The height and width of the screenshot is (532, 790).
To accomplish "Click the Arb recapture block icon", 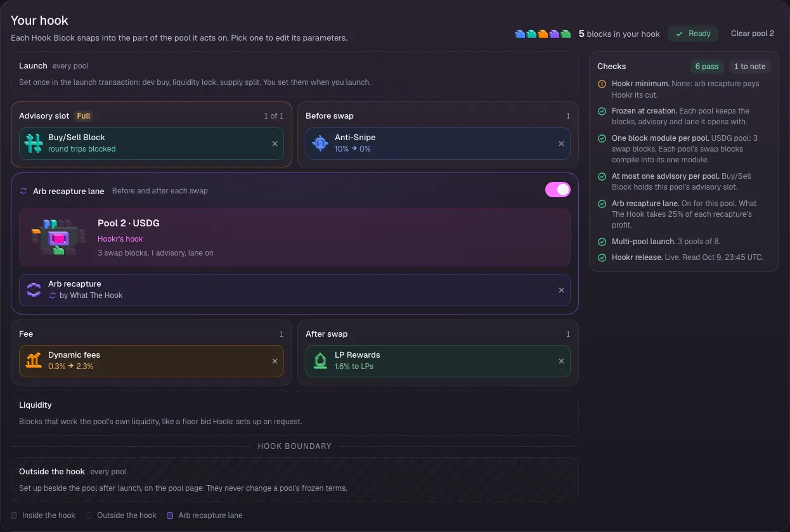I will pos(34,290).
